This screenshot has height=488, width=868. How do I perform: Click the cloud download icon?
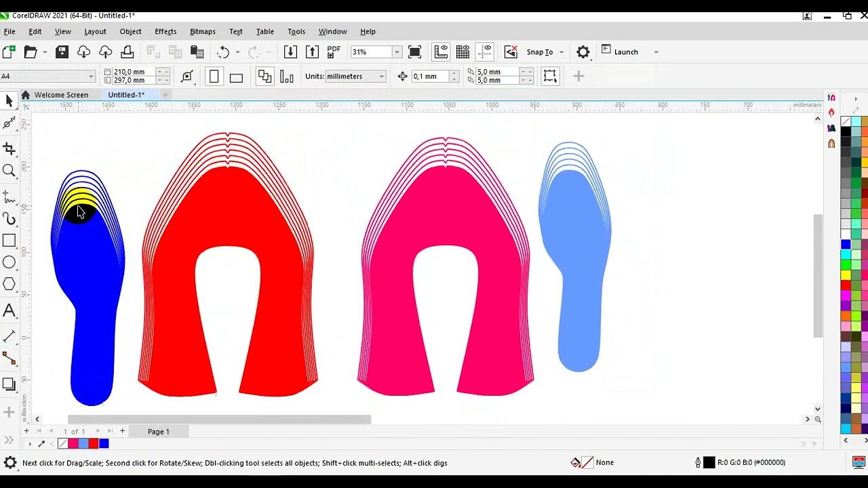pyautogui.click(x=83, y=52)
